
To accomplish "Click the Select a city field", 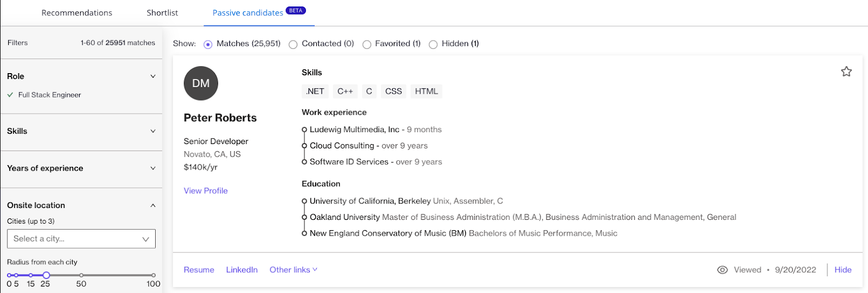I will pos(81,239).
